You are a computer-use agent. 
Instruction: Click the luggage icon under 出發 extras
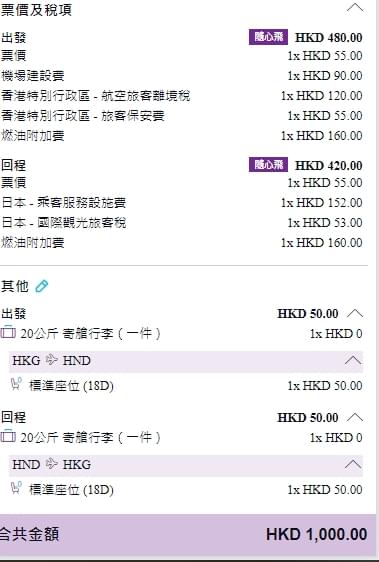(8, 333)
